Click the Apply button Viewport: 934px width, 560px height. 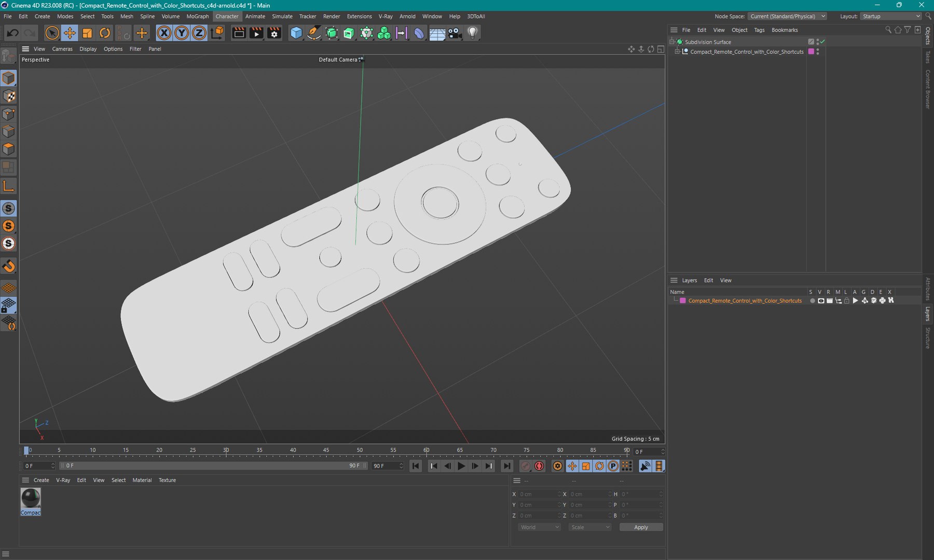coord(641,527)
